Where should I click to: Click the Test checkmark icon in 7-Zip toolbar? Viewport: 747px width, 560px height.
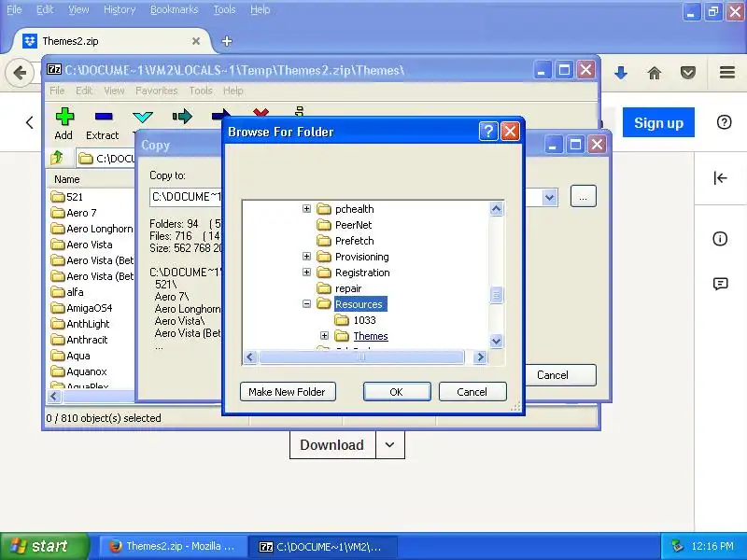tap(143, 117)
